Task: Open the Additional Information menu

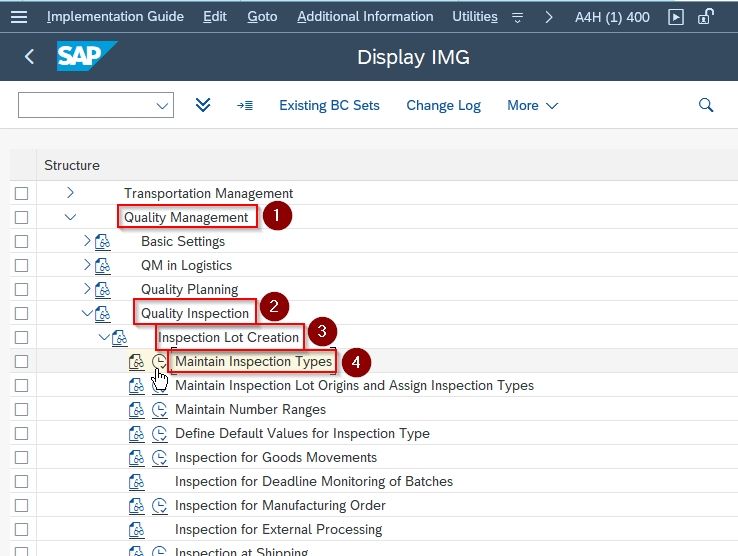Action: click(x=365, y=16)
